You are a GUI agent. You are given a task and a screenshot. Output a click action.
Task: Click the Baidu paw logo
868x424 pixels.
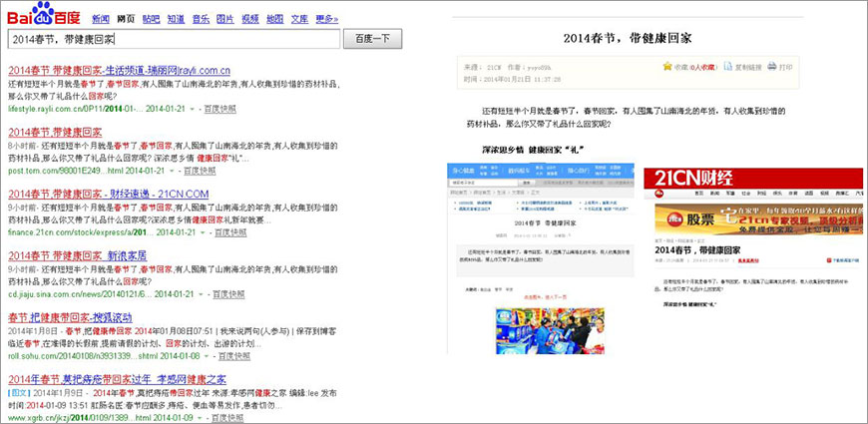pos(41,13)
